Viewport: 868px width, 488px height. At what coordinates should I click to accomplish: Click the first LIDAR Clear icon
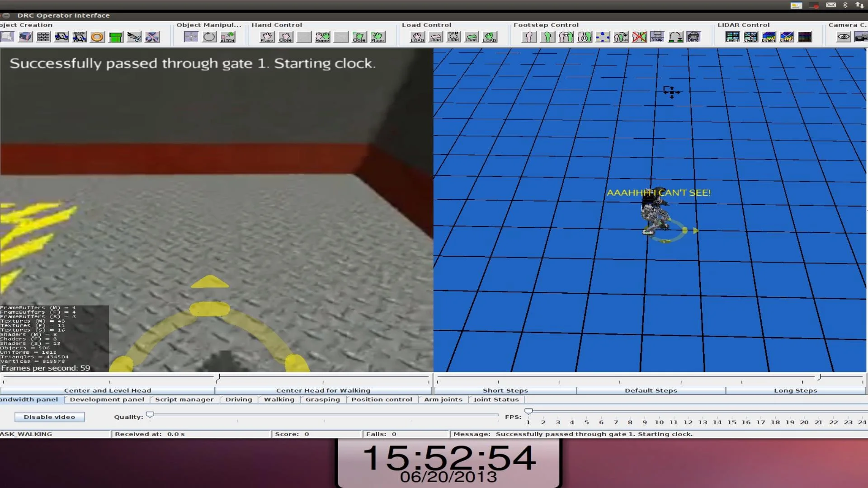[750, 37]
